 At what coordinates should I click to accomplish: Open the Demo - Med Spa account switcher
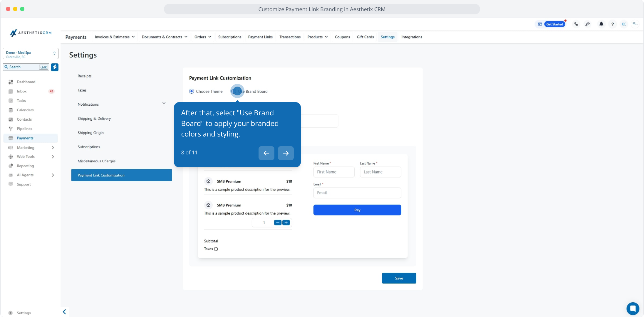tap(31, 54)
